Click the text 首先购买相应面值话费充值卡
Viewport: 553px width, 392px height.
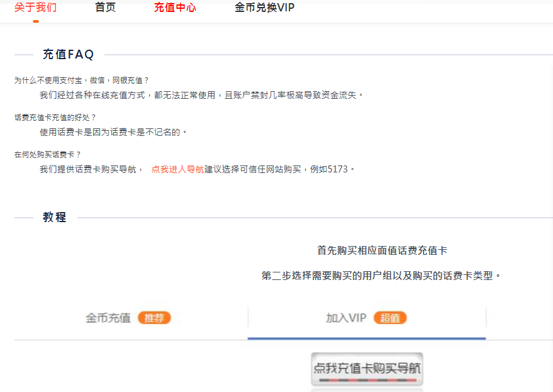coord(382,250)
